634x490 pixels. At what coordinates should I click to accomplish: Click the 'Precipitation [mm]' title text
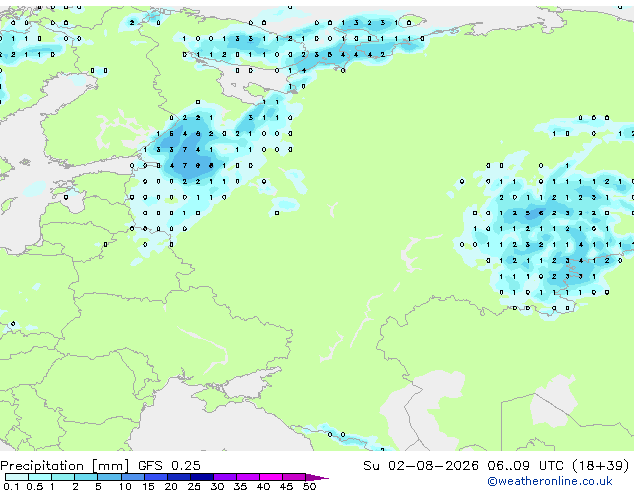tap(65, 466)
